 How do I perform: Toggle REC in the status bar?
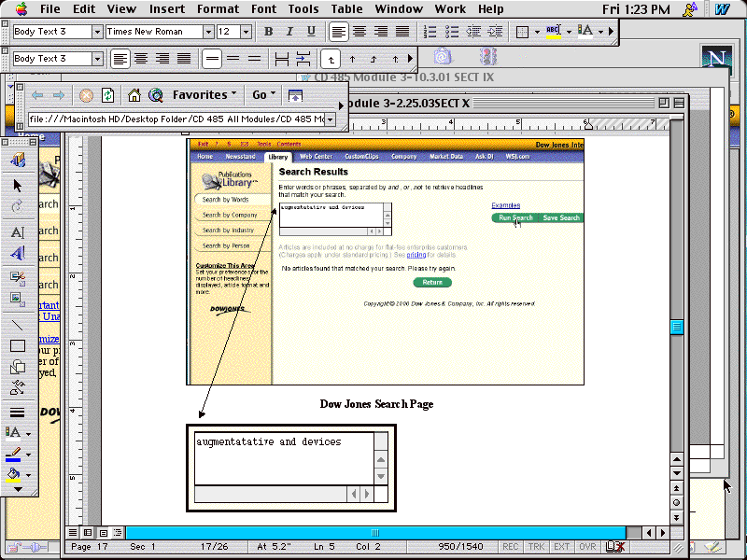[510, 547]
